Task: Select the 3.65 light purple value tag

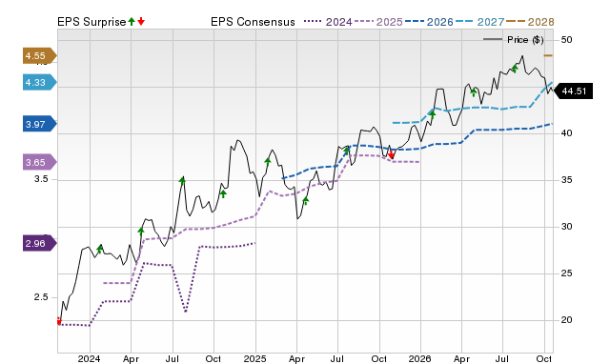Action: point(40,162)
